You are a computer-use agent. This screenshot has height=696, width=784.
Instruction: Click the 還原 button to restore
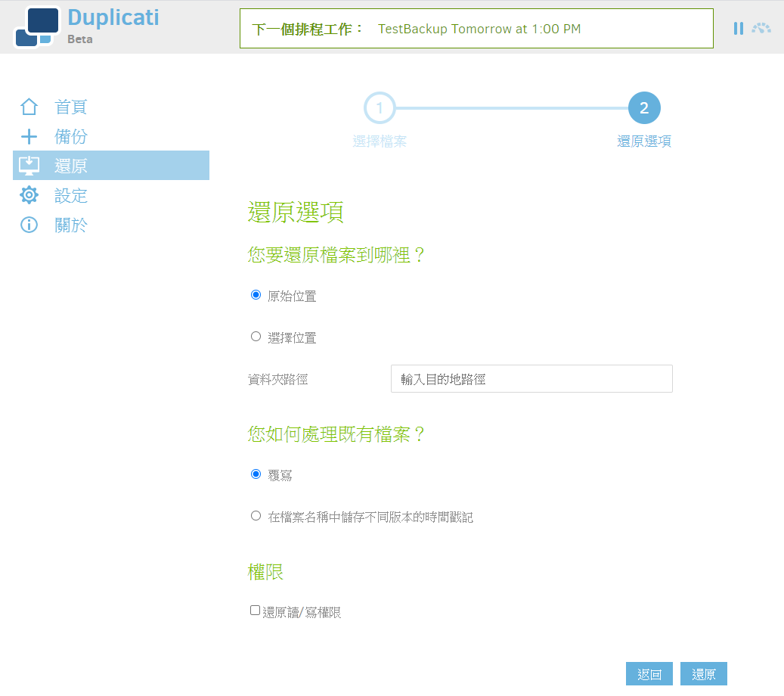coord(704,674)
